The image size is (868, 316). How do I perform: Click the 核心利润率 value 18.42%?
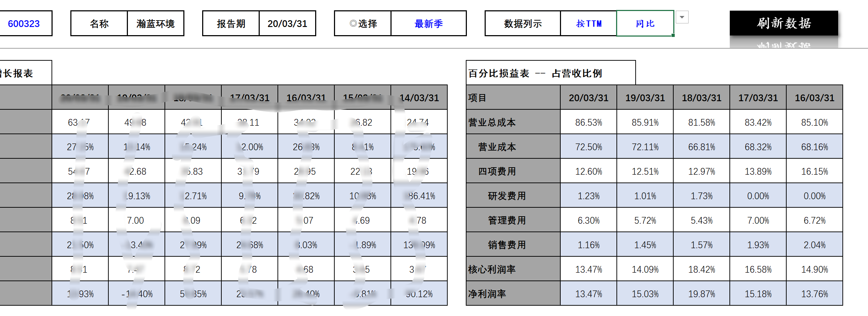pyautogui.click(x=701, y=269)
